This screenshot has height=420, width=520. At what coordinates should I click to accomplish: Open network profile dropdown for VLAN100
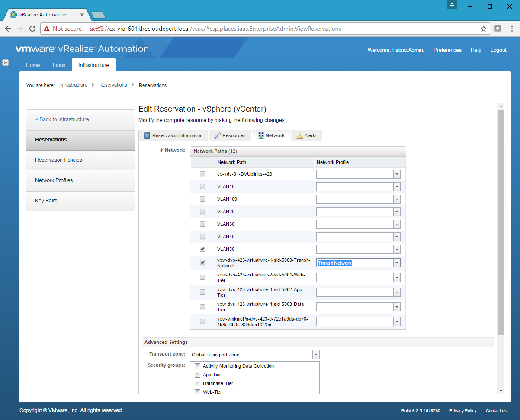pos(397,199)
